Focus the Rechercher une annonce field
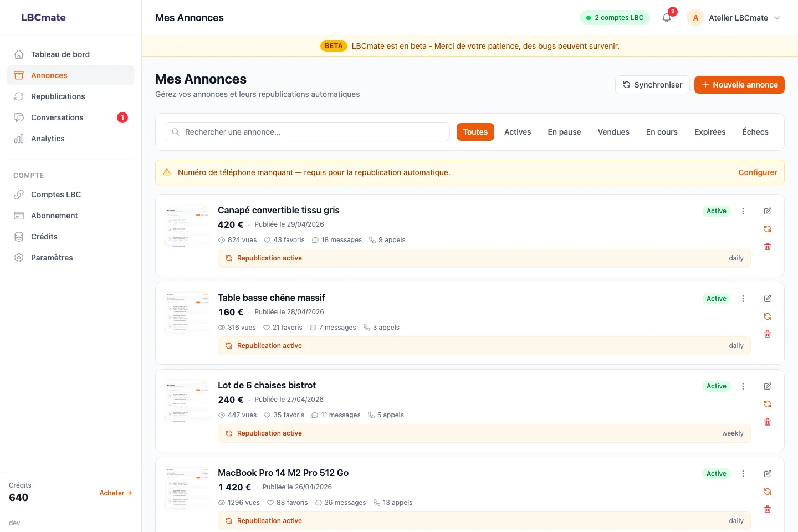798x532 pixels. 307,132
